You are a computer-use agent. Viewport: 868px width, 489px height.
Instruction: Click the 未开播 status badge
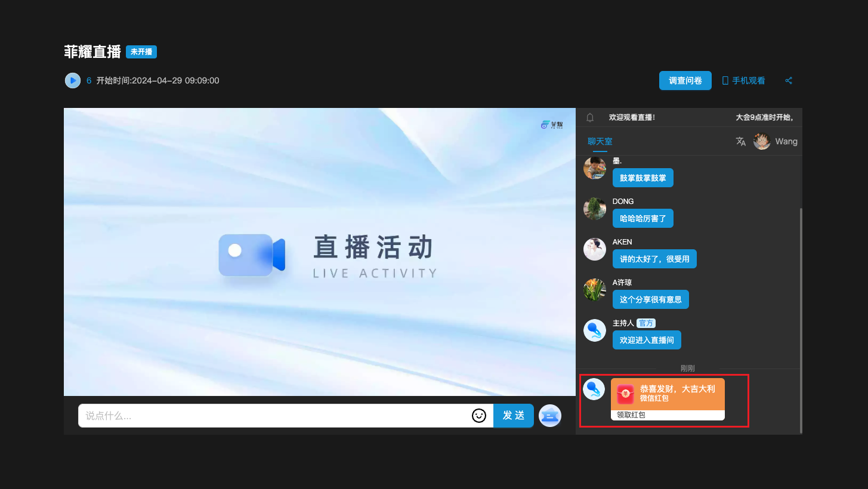coord(141,52)
